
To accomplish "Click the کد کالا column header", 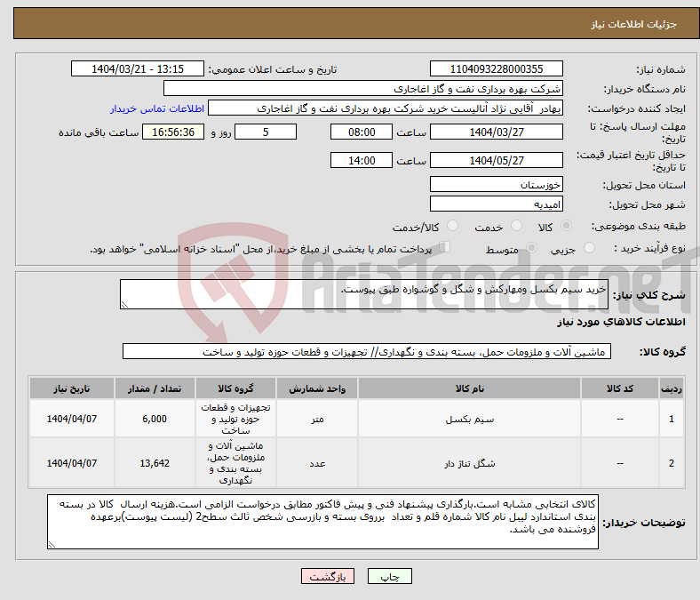I will tap(620, 388).
